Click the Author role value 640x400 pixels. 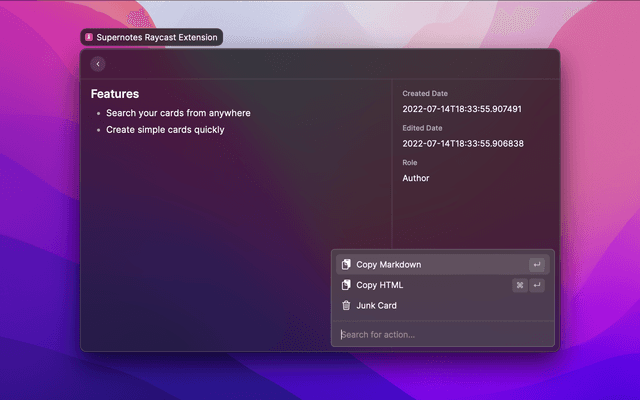coord(416,178)
